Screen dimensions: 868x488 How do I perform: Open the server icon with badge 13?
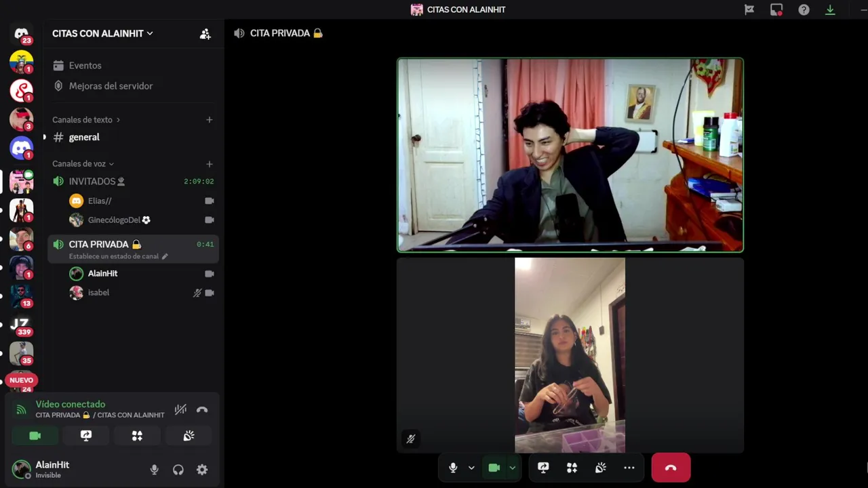pos(21,296)
